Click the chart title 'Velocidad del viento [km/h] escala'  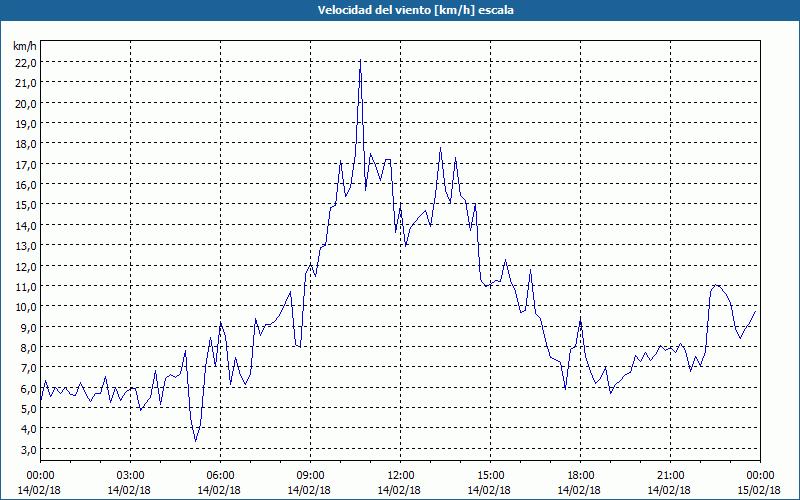(415, 10)
